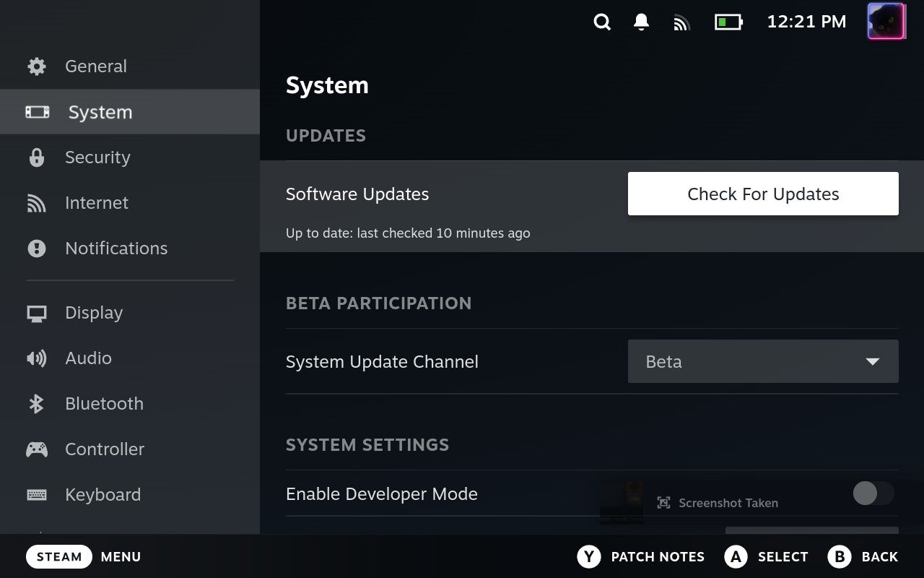Image resolution: width=924 pixels, height=578 pixels.
Task: Open the System Update Channel dropdown
Action: (x=763, y=361)
